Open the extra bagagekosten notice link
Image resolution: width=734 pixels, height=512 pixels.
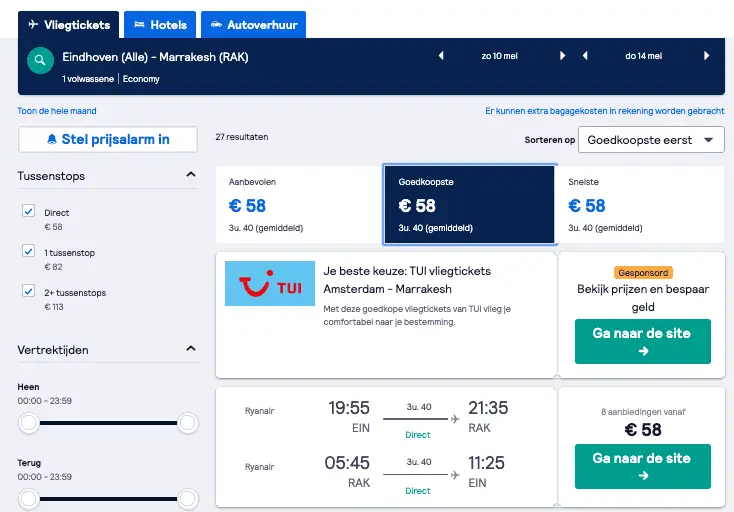pyautogui.click(x=605, y=111)
